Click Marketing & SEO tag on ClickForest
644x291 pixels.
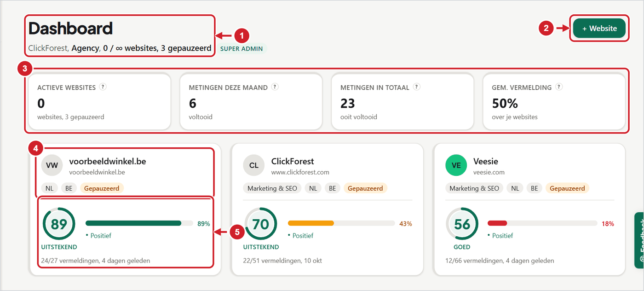click(x=272, y=188)
